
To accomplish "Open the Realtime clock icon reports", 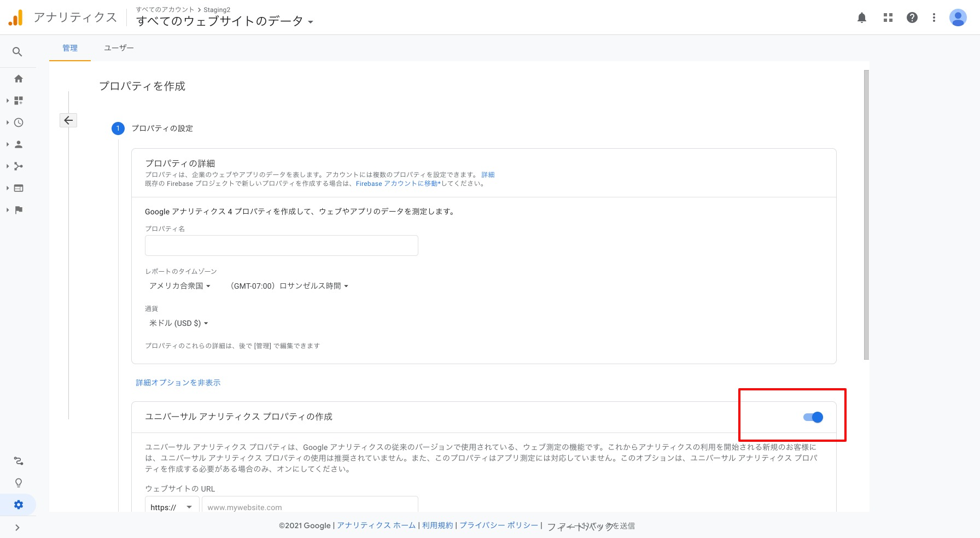I will pos(19,122).
